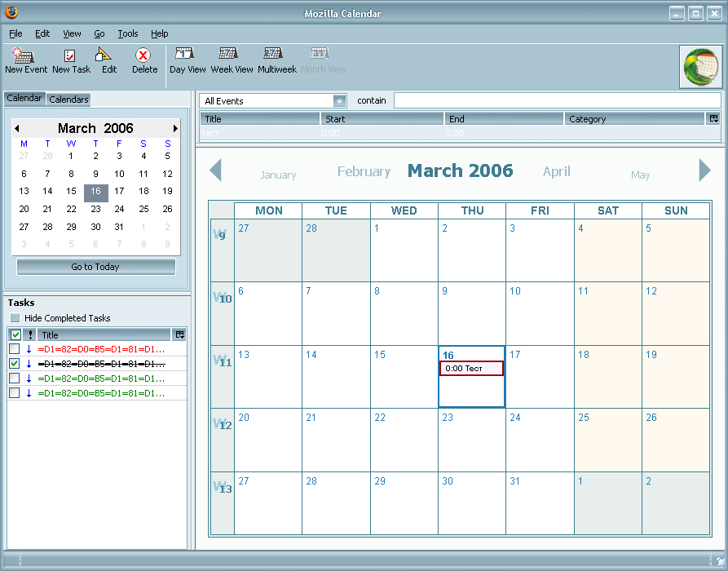The image size is (728, 571).
Task: Sort the event list by End column
Action: click(x=504, y=119)
